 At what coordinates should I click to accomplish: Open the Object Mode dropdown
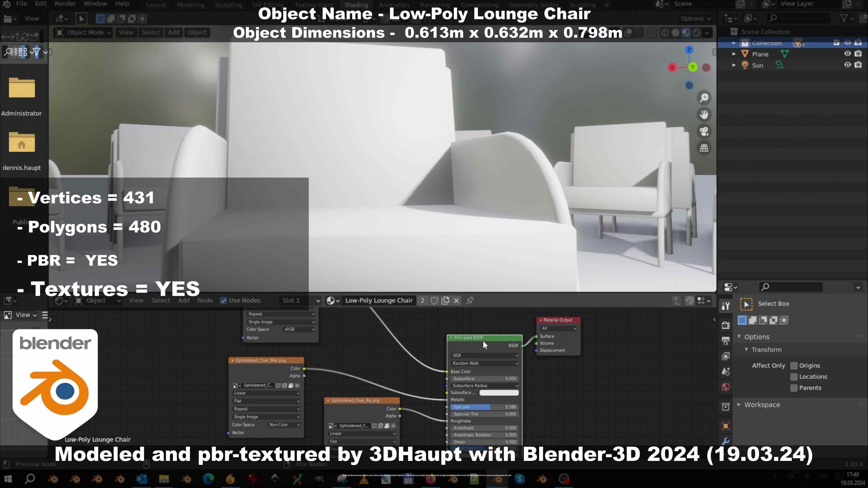[83, 33]
